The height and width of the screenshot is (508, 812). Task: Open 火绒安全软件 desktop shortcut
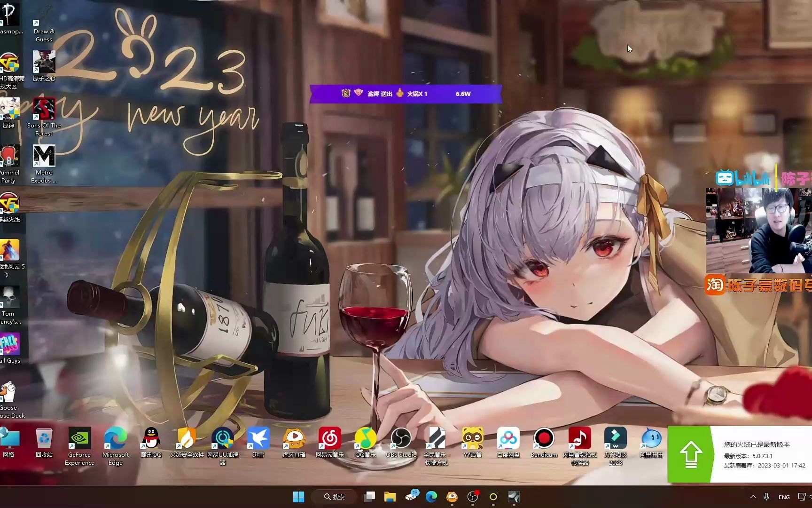[187, 442]
